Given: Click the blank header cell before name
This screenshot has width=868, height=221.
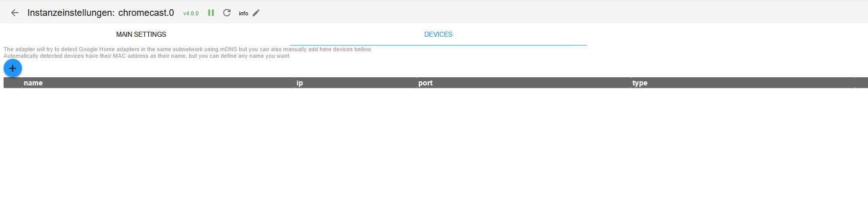Looking at the screenshot, I should [x=12, y=83].
